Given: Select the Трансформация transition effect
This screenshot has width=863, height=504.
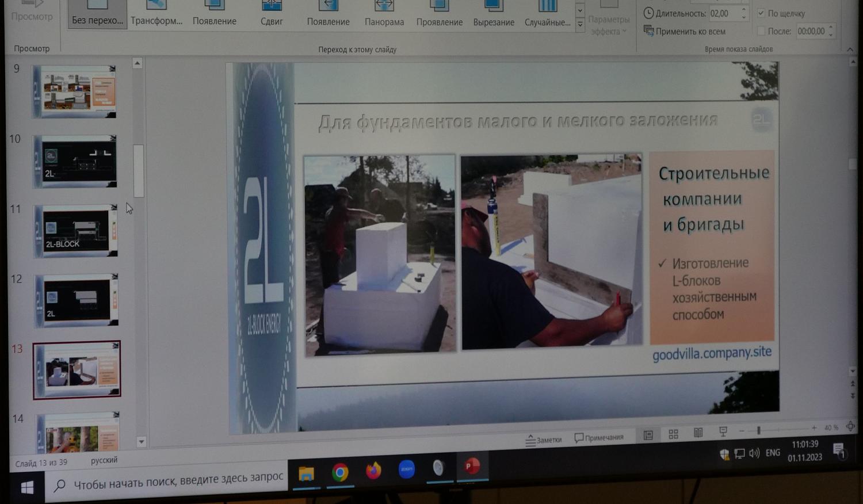Looking at the screenshot, I should tap(156, 13).
